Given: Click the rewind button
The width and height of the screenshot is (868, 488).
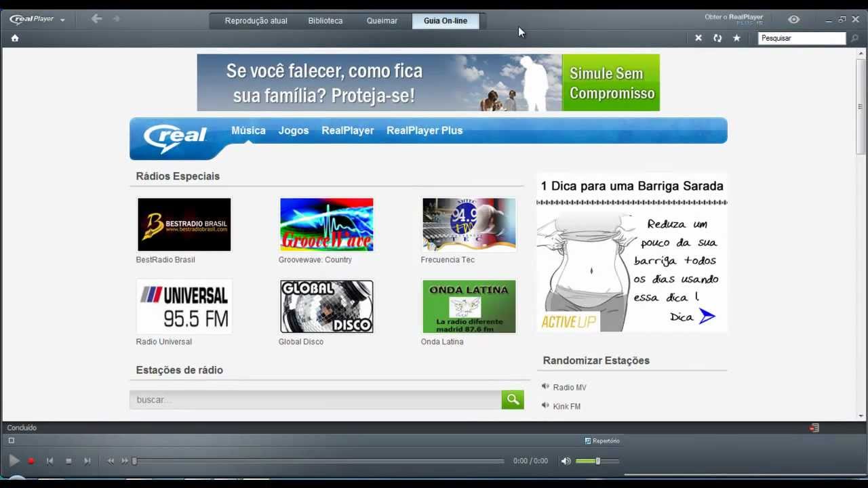Looking at the screenshot, I should click(111, 461).
